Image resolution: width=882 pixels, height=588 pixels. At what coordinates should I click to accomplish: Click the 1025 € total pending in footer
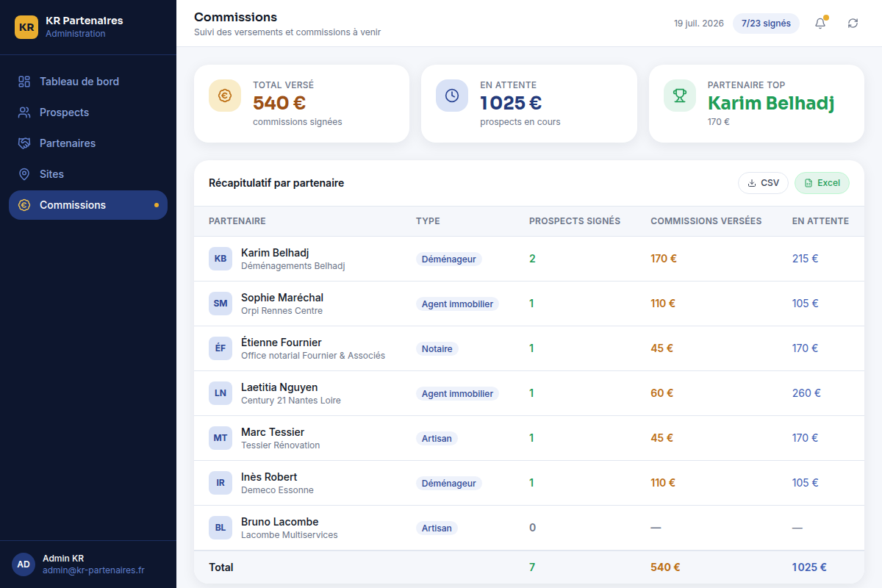click(x=809, y=567)
